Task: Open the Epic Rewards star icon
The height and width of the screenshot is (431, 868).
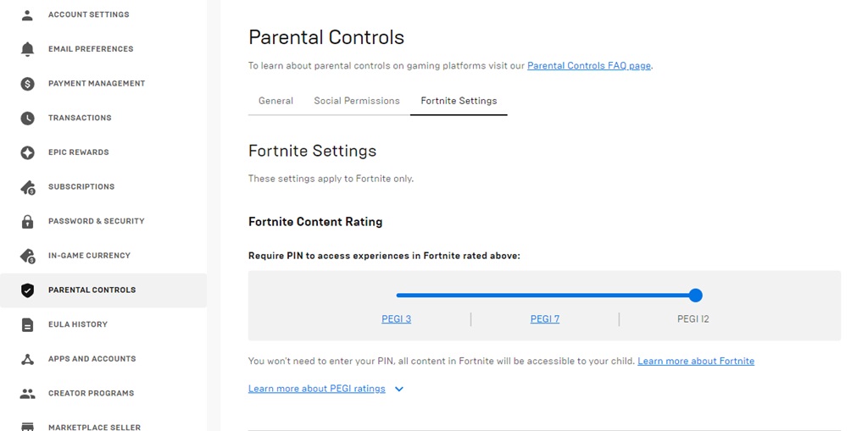Action: tap(27, 152)
